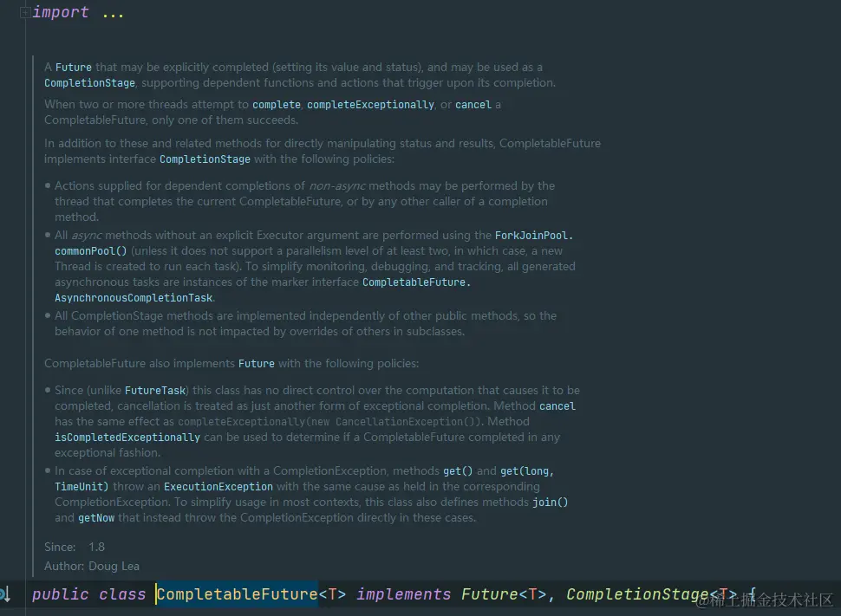The width and height of the screenshot is (841, 616).
Task: Click the 'public' keyword in class declaration
Action: (x=60, y=594)
